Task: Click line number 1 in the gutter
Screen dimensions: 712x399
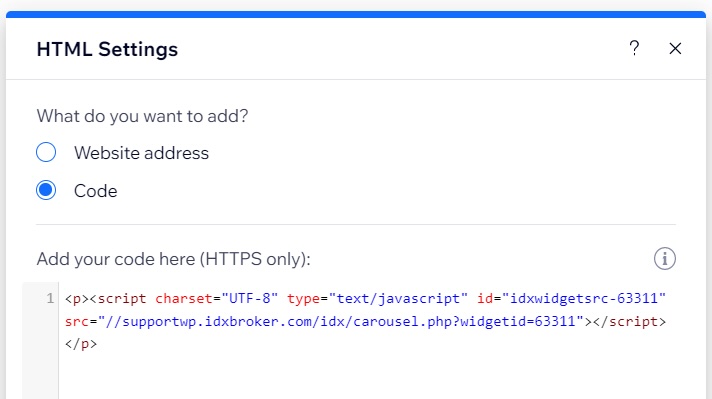Action: pos(49,298)
